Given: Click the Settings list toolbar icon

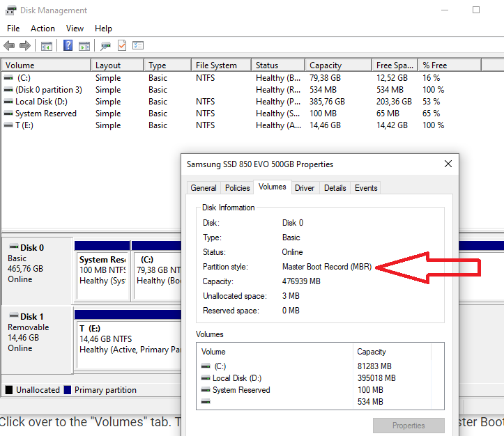Looking at the screenshot, I should (138, 45).
